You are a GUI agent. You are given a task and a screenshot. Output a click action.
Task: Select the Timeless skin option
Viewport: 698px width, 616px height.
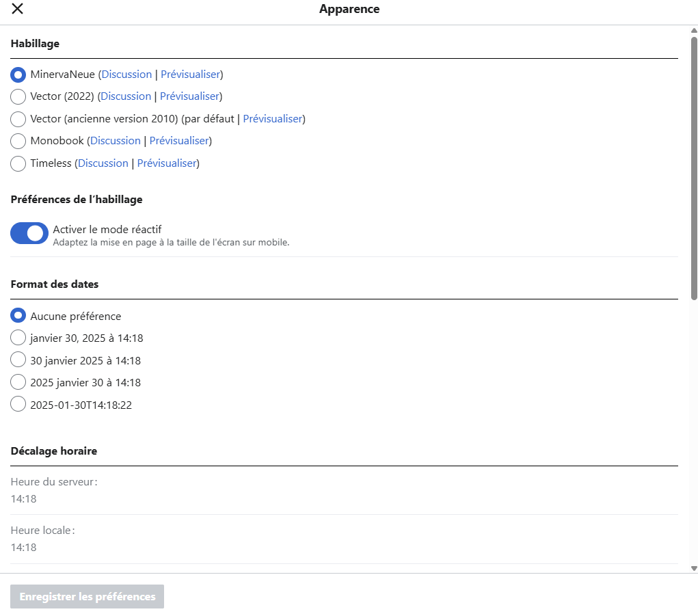coord(18,163)
